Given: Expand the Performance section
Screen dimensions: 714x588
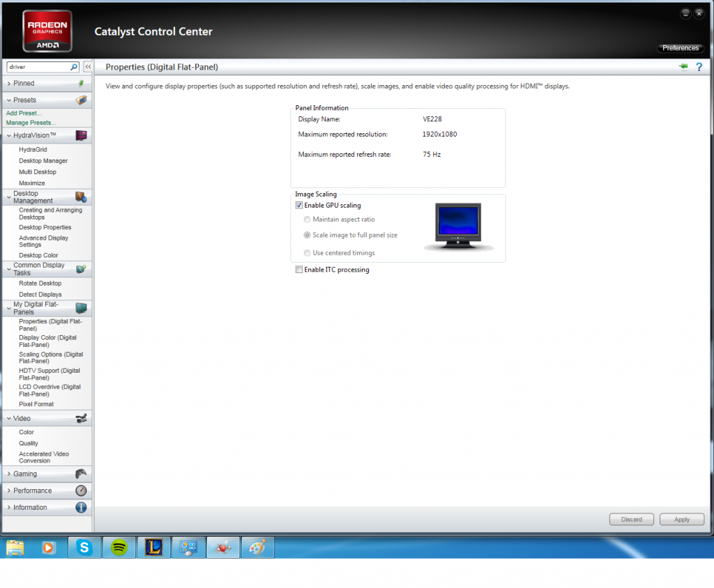Looking at the screenshot, I should (x=8, y=490).
